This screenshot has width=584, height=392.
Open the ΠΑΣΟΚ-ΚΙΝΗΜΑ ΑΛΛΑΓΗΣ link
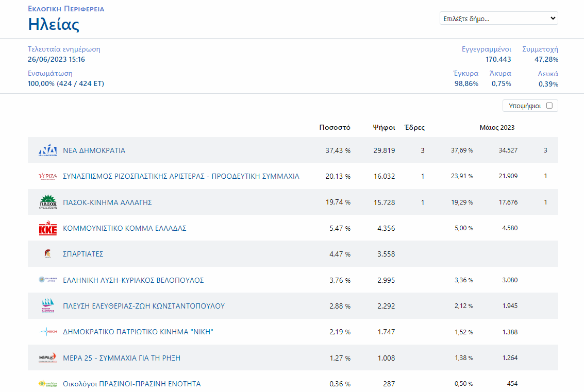click(x=107, y=202)
